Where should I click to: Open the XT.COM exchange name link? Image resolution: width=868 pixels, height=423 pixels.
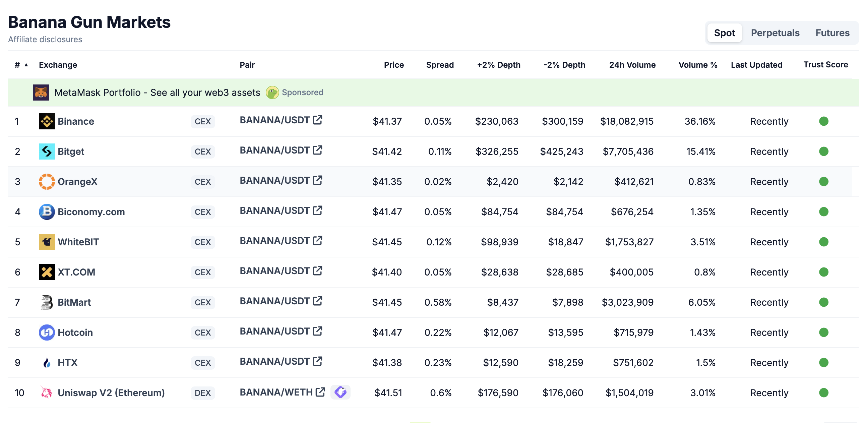coord(76,272)
